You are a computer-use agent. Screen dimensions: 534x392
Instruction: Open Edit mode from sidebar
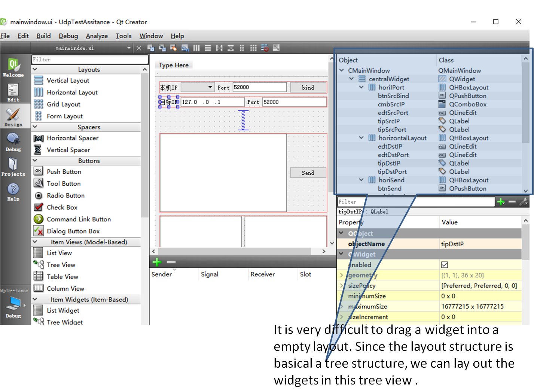[13, 92]
